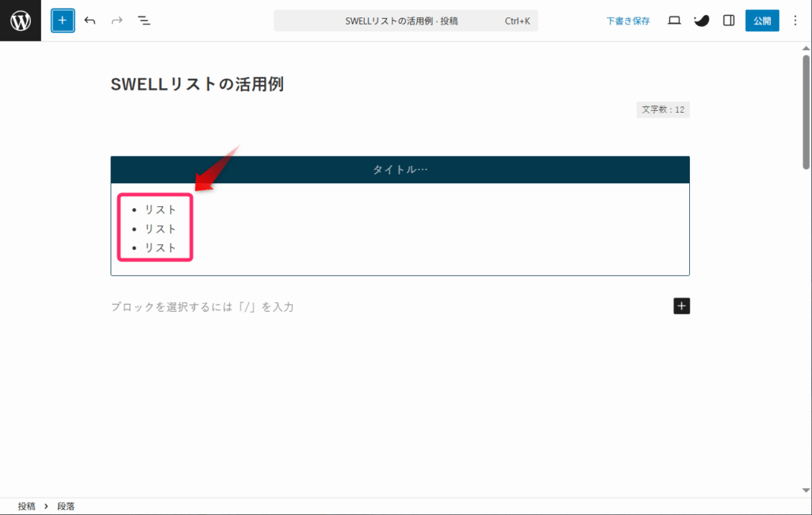Toggle the settings sidebar panel
Screen dimensions: 812x515
729,21
